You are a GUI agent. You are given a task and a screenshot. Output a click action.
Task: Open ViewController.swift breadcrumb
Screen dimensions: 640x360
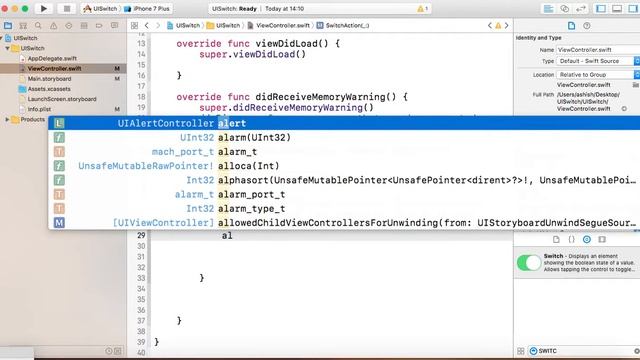278,25
